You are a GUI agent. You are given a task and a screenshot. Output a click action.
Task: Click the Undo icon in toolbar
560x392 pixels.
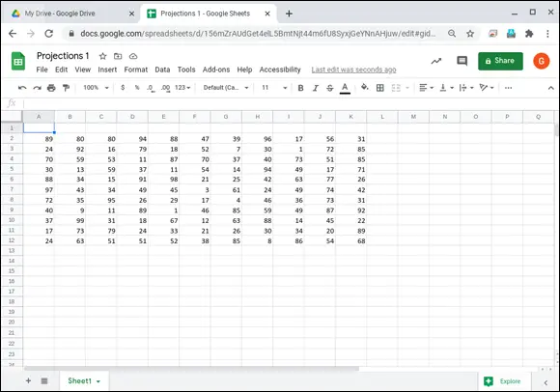coord(22,88)
